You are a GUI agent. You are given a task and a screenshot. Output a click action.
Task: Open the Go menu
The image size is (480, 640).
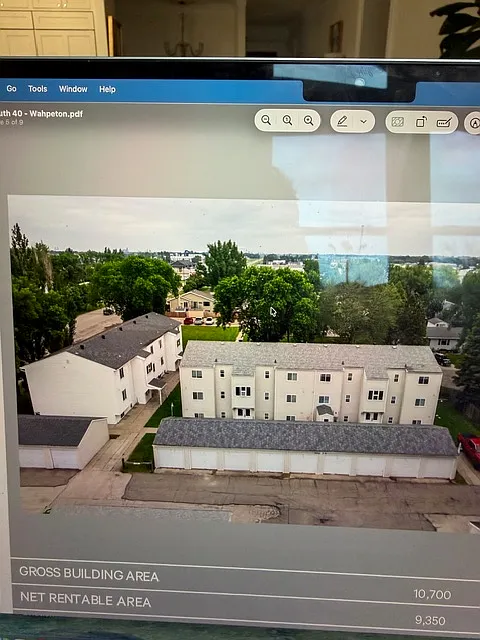[11, 89]
